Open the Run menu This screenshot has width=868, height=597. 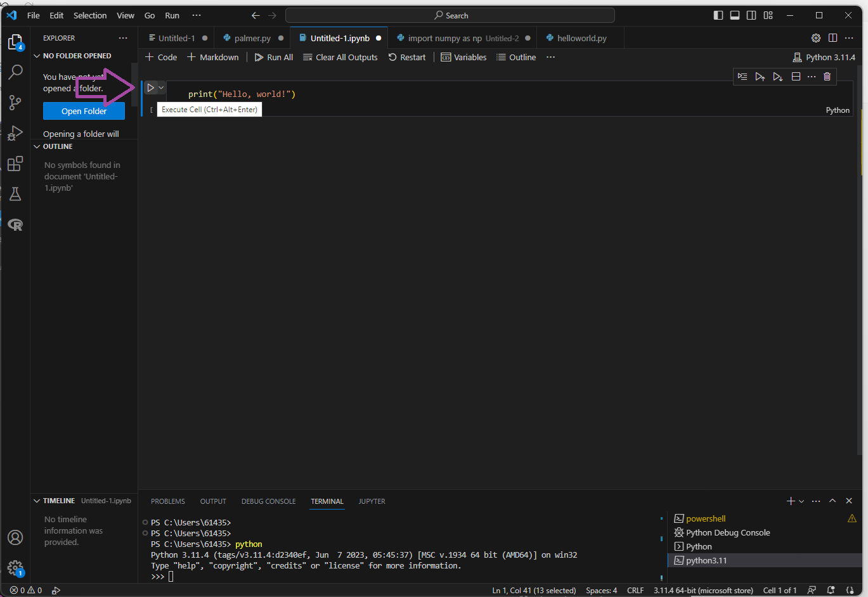point(172,15)
